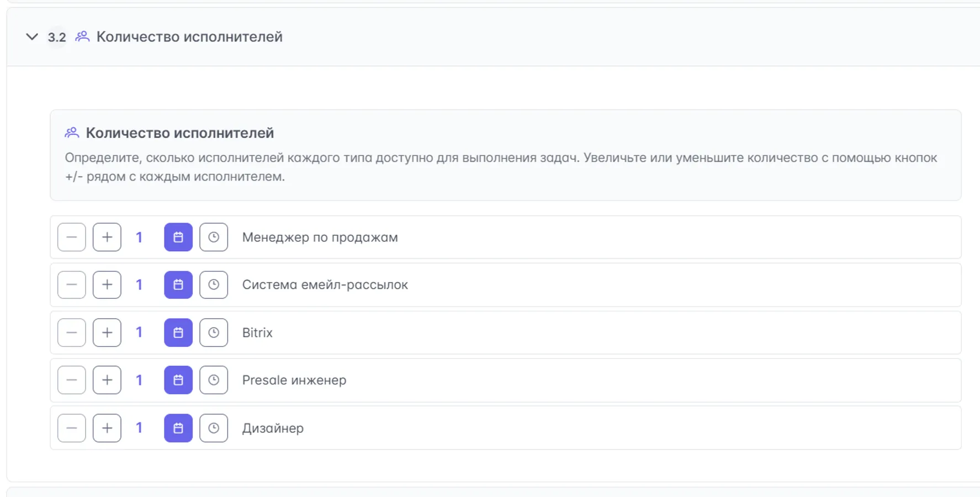Select the calendar icon for Дизайнер
Screen dimensions: 980x497
(177, 428)
